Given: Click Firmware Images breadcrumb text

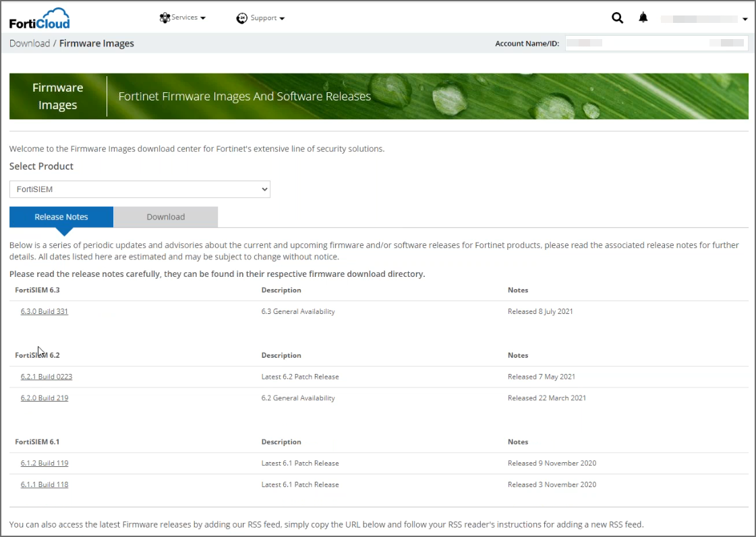Looking at the screenshot, I should (96, 43).
